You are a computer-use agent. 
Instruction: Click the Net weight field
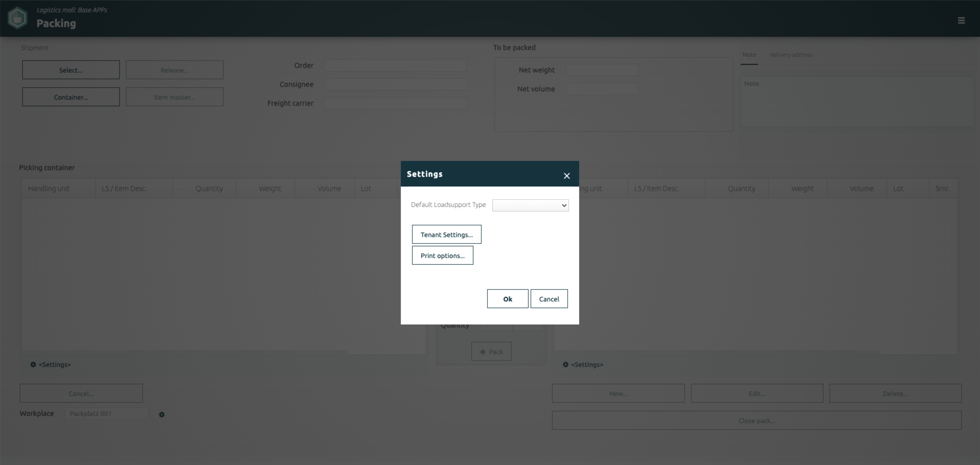(x=602, y=70)
